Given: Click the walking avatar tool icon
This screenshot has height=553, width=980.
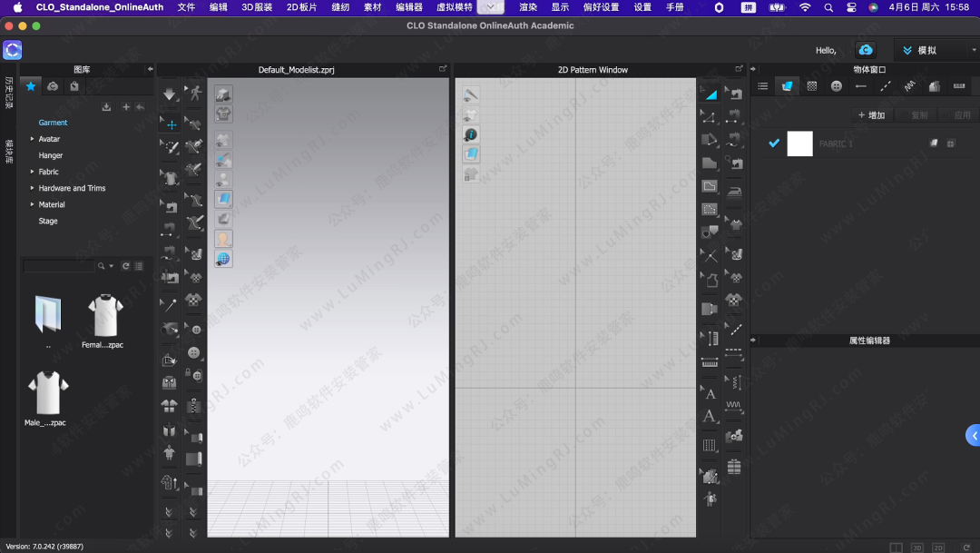Looking at the screenshot, I should pos(193,93).
